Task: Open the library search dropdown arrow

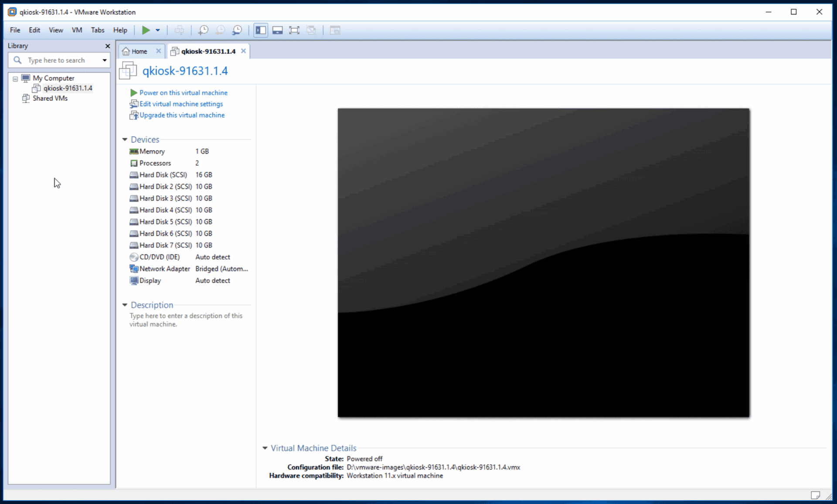Action: 104,60
